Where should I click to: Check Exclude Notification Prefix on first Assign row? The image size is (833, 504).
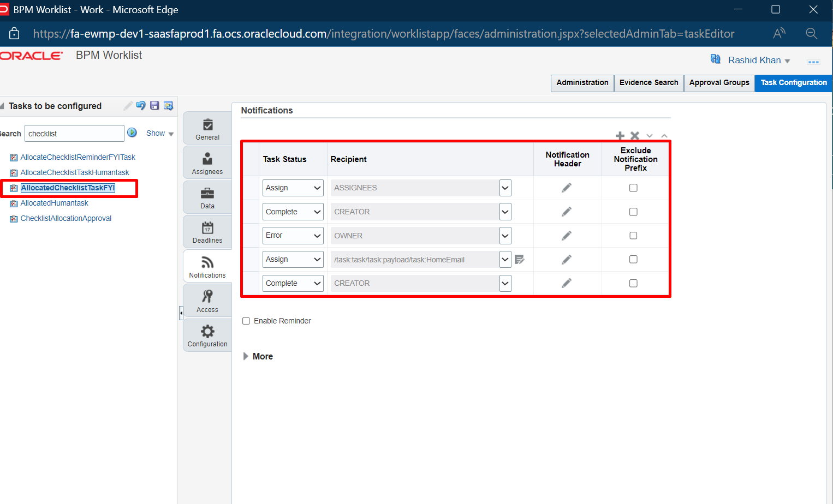(633, 188)
